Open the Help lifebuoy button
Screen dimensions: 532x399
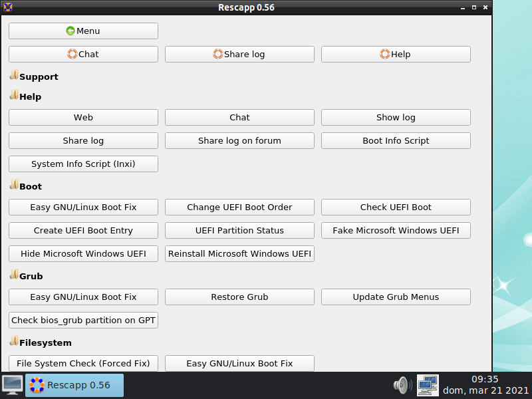tap(396, 55)
